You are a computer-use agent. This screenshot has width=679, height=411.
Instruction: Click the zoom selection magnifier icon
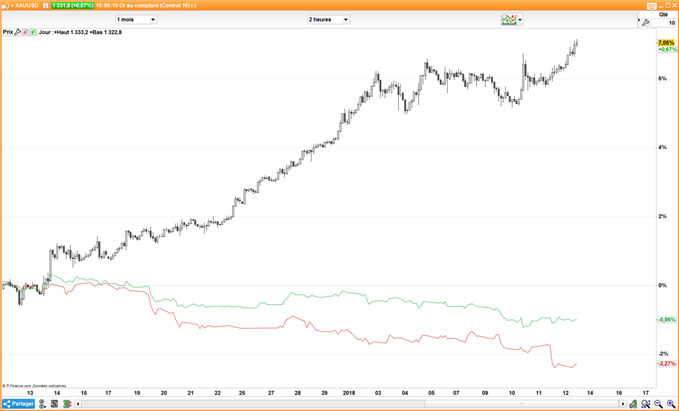(645, 404)
